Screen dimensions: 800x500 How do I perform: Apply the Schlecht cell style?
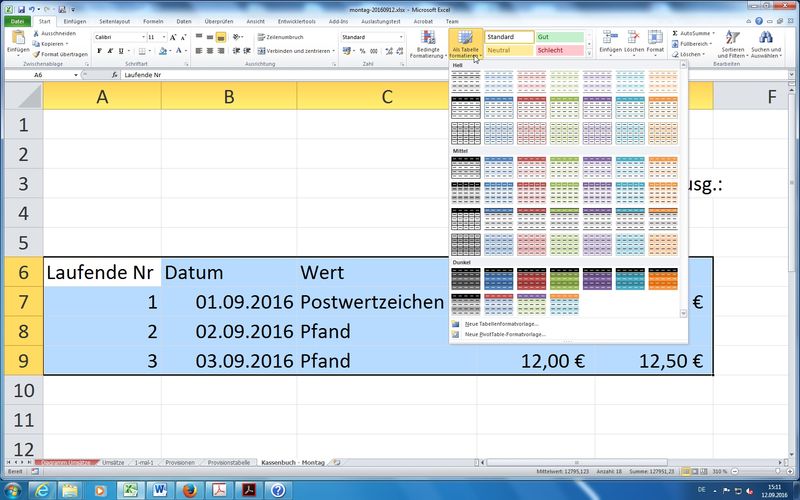point(560,50)
